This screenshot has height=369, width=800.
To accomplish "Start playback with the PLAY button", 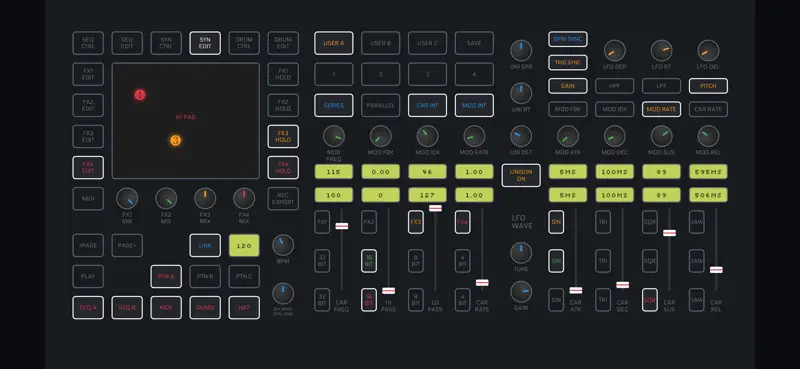I will click(x=88, y=277).
